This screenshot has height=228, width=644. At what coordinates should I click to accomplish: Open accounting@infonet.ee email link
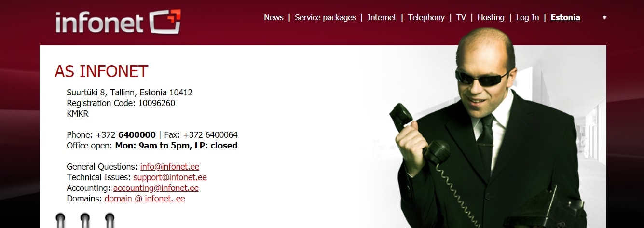[x=156, y=188]
